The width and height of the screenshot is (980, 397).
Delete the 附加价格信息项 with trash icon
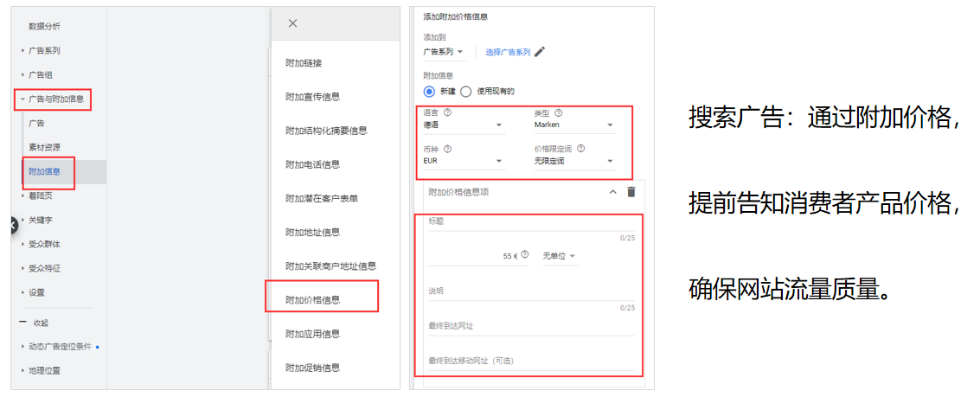click(631, 192)
